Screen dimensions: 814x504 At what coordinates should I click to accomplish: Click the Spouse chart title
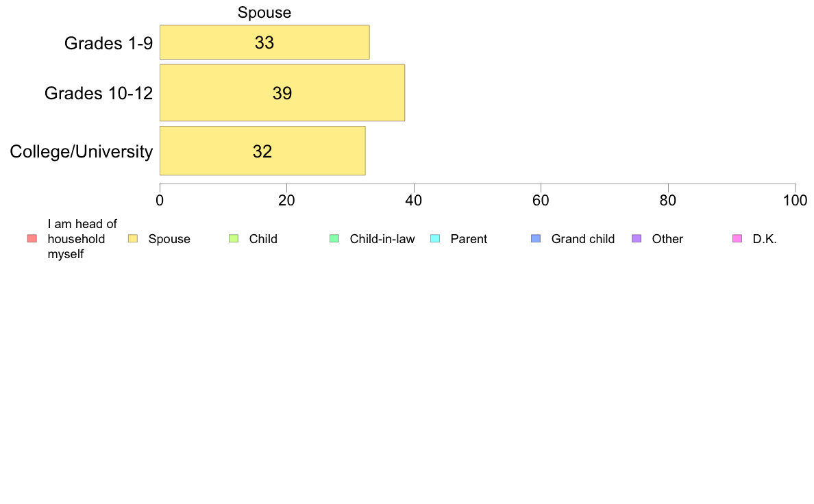click(264, 12)
